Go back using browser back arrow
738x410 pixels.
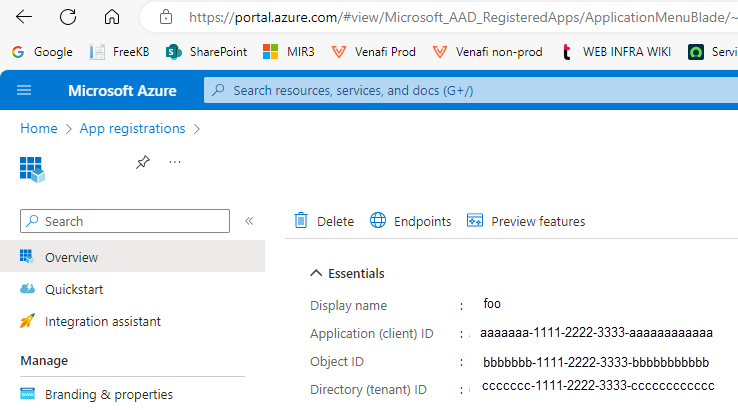[24, 17]
